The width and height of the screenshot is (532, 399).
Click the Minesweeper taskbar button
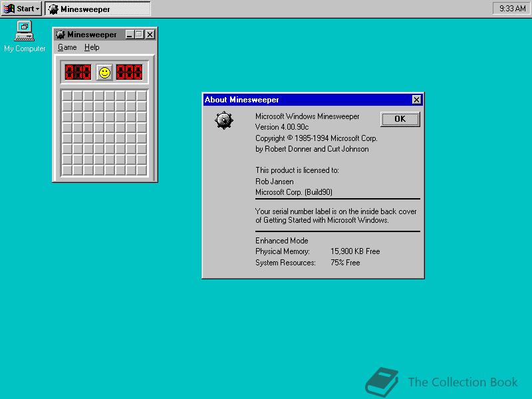tap(98, 9)
